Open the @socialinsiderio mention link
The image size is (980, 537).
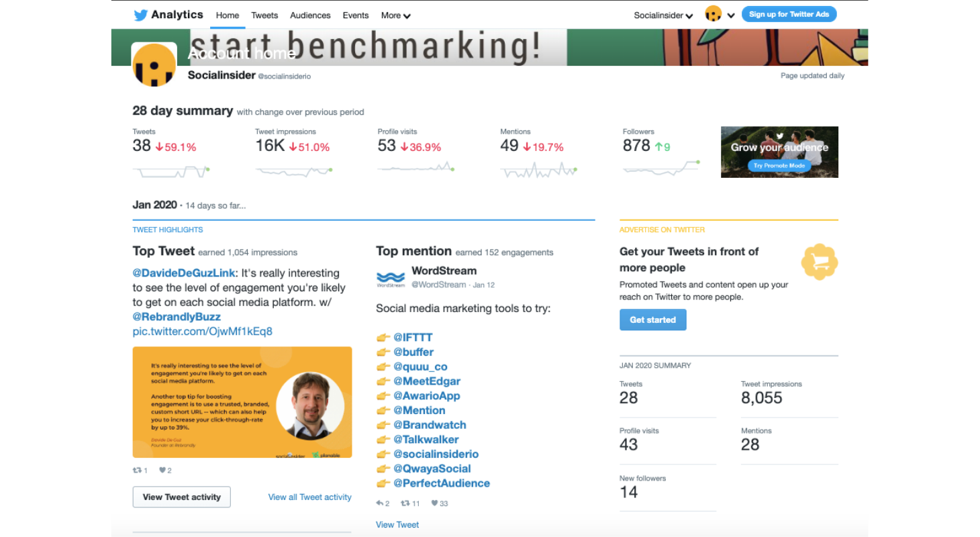pyautogui.click(x=436, y=454)
